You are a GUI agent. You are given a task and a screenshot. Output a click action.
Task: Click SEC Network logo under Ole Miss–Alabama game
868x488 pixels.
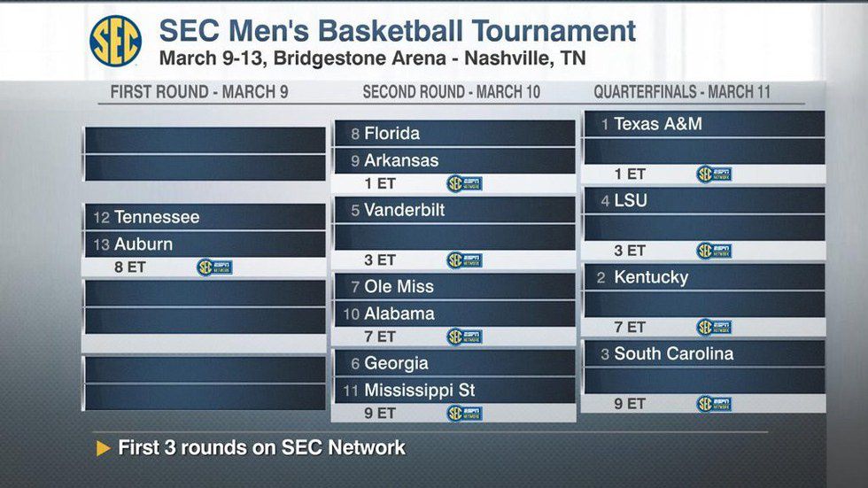464,337
